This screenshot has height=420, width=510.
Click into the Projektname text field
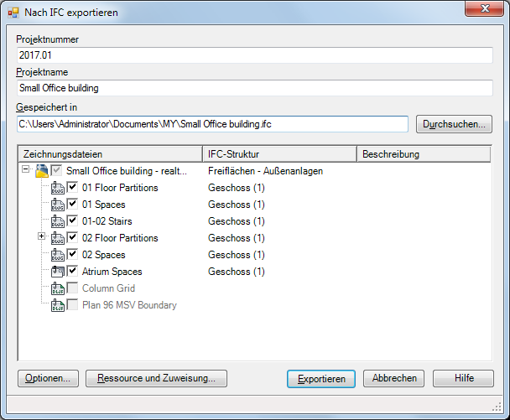[x=254, y=87]
